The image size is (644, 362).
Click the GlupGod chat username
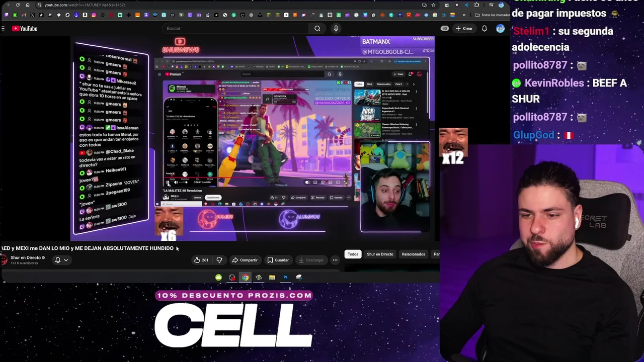coord(533,135)
